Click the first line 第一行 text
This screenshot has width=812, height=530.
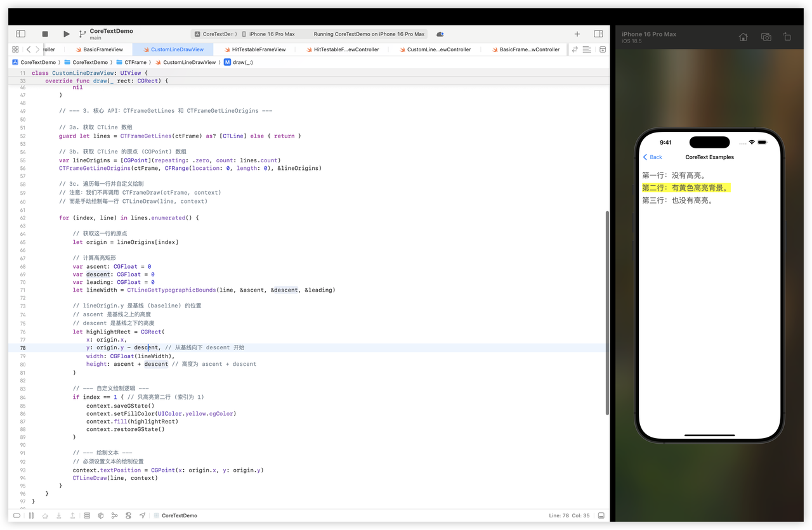(674, 176)
